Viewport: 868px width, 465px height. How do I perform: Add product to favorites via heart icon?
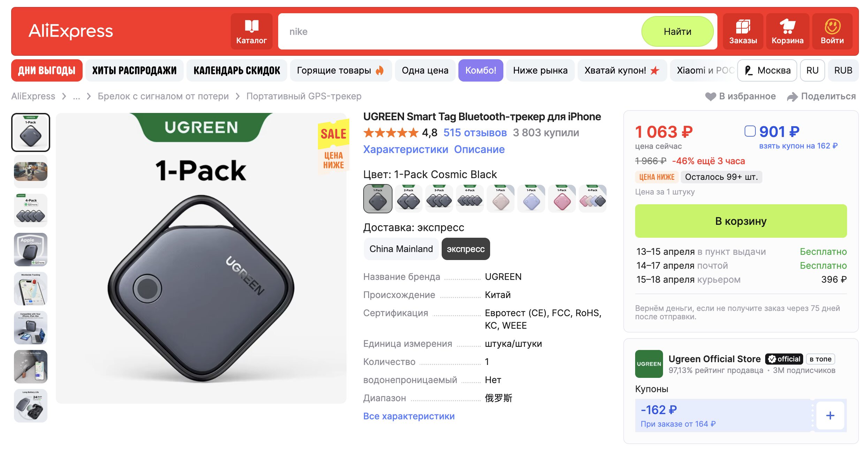coord(710,96)
